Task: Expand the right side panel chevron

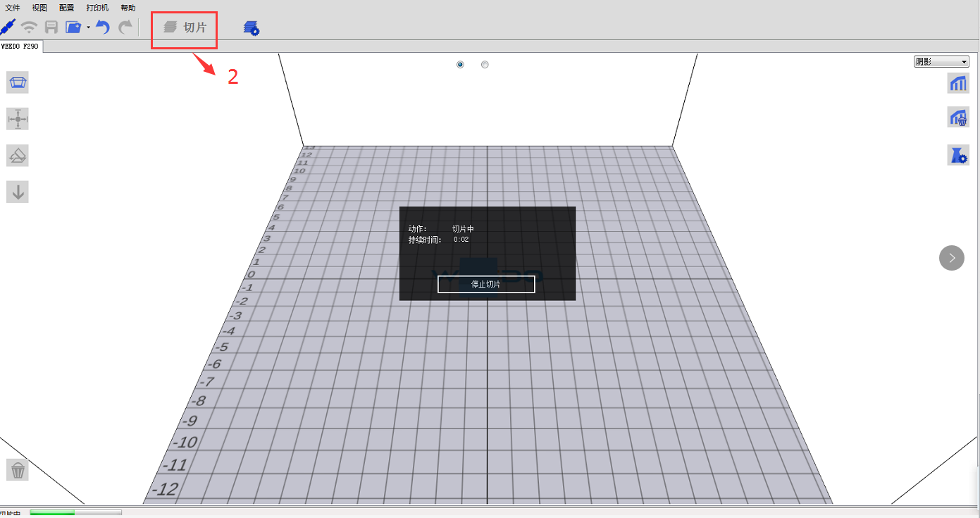Action: tap(951, 258)
